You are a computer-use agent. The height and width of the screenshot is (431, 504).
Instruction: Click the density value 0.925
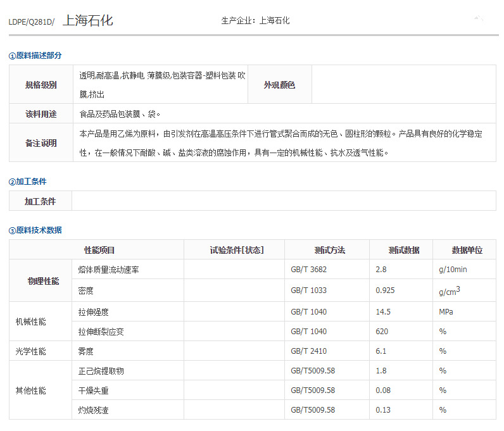tap(385, 290)
